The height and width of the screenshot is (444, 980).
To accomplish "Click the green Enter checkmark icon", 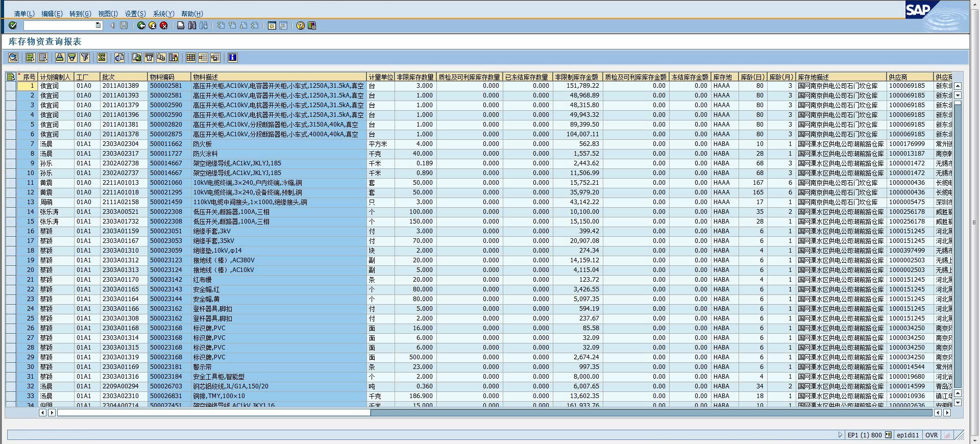I will [x=13, y=26].
